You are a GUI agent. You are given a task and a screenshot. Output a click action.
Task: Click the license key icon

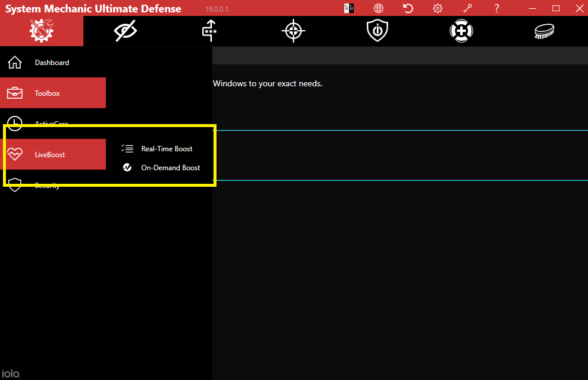coord(467,8)
